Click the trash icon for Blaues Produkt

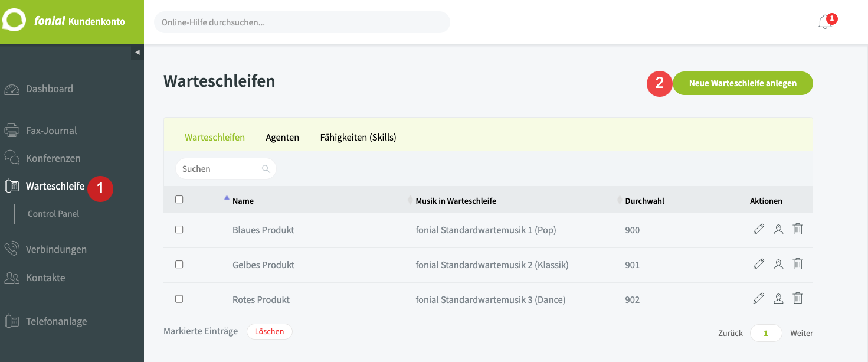(798, 229)
